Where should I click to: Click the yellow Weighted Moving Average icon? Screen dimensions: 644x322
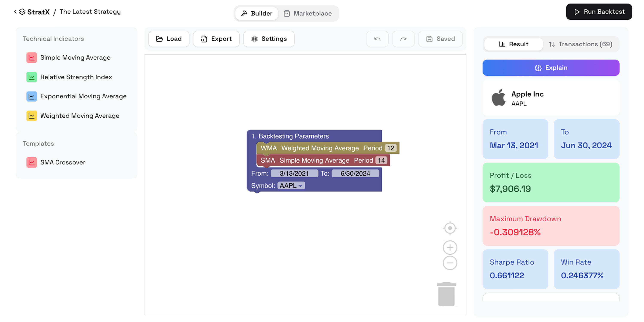coord(32,116)
